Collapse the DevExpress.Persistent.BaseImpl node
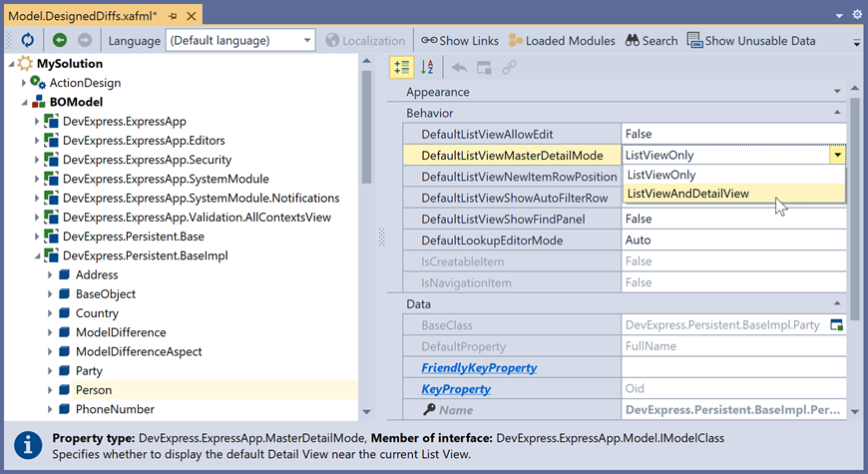The height and width of the screenshot is (474, 868). pos(37,255)
